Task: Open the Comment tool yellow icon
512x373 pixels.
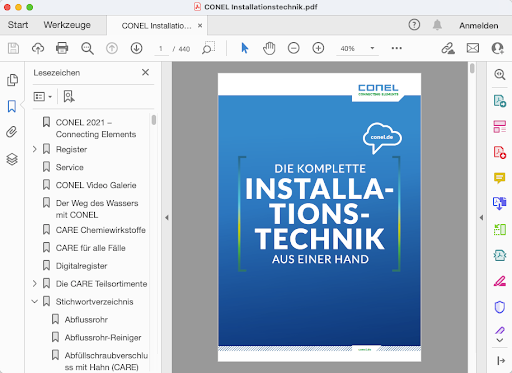Action: point(500,178)
